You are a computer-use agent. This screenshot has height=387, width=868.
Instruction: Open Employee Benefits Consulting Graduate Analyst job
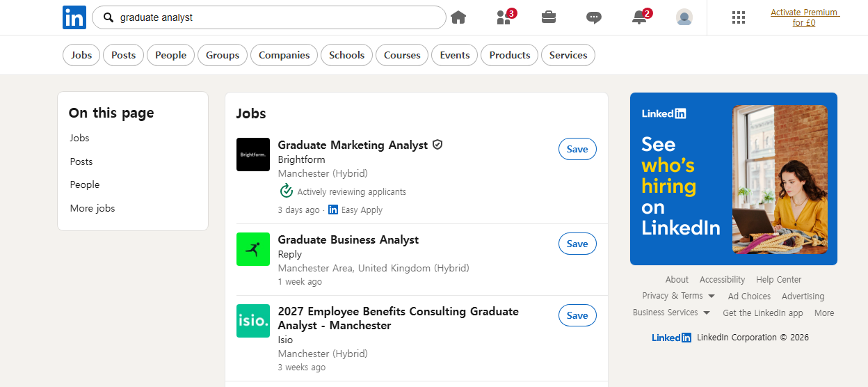[x=399, y=318]
